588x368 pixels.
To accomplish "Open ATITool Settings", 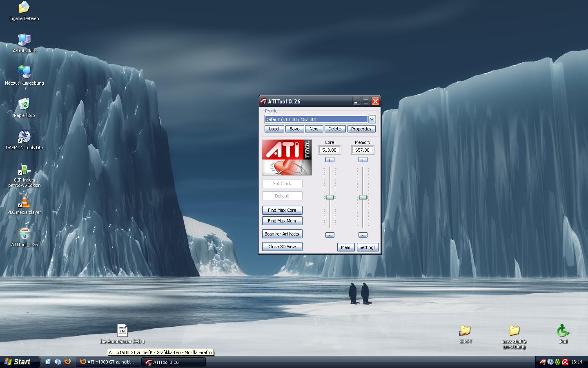I will pos(367,247).
